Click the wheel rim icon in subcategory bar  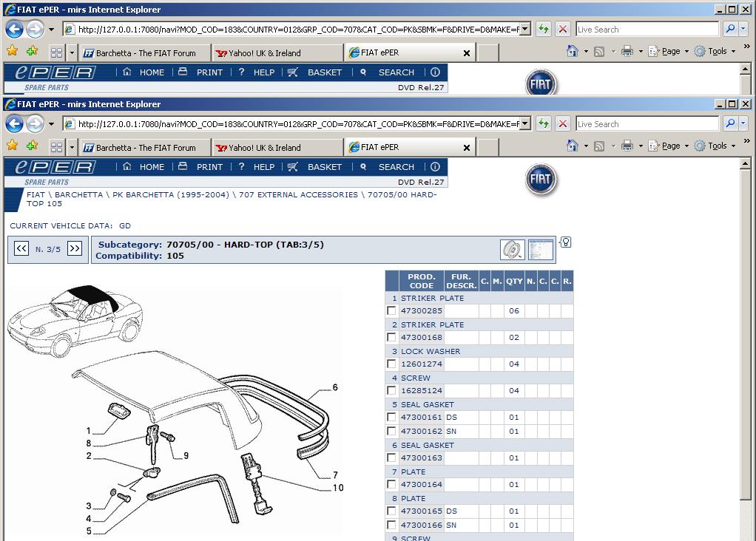pyautogui.click(x=513, y=250)
